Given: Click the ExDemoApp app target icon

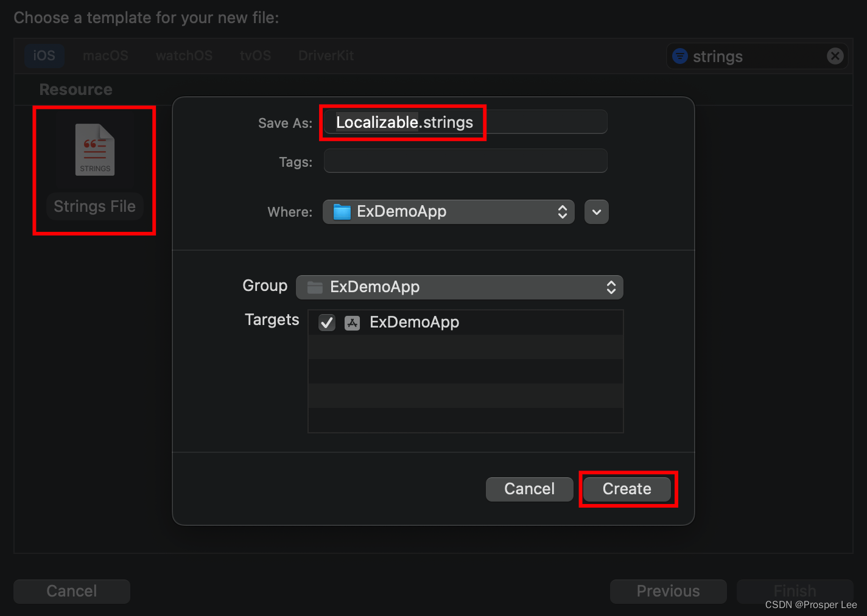Looking at the screenshot, I should click(x=353, y=323).
